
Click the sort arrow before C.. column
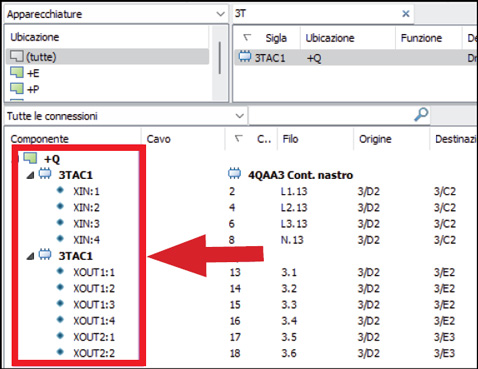[x=238, y=138]
